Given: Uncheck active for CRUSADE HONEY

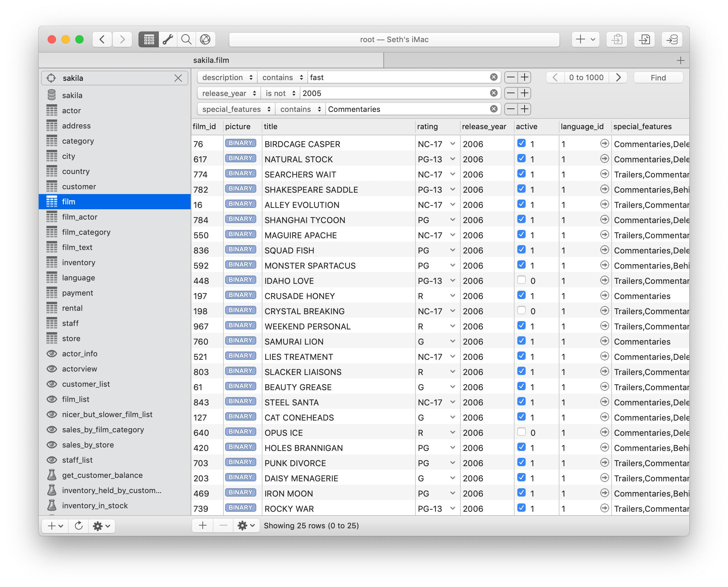Looking at the screenshot, I should pos(521,295).
